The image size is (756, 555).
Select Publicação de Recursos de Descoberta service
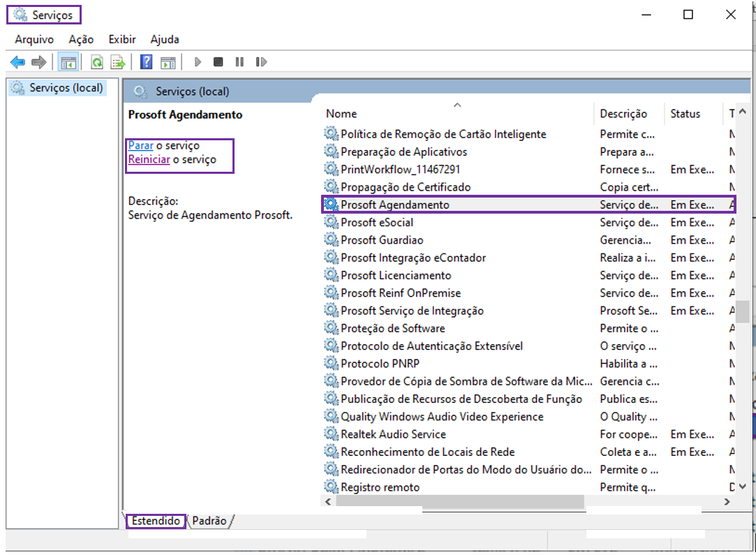[529, 399]
